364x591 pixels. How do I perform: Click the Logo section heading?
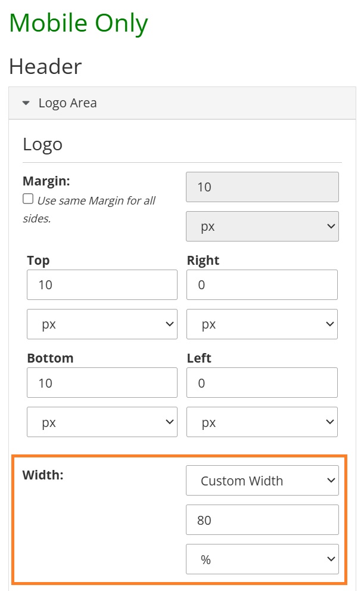[42, 145]
